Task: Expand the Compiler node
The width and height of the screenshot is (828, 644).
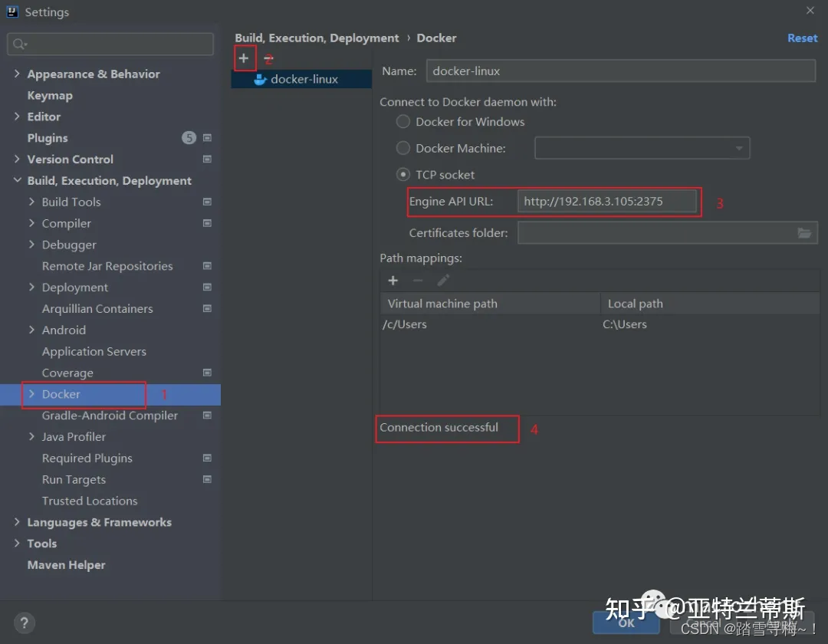Action: coord(31,223)
